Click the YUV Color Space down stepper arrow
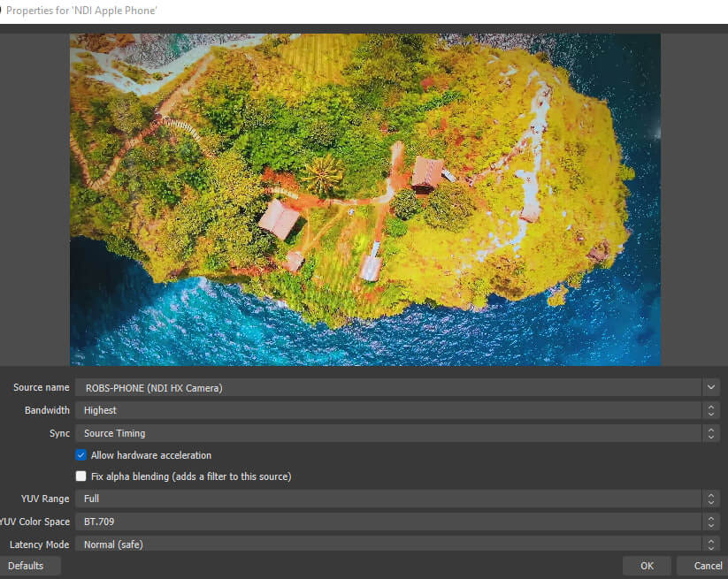 point(710,525)
